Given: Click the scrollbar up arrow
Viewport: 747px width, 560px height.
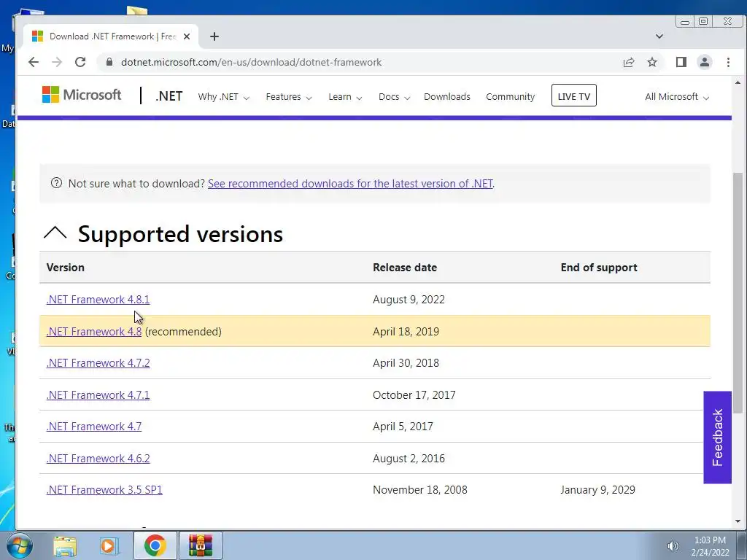Looking at the screenshot, I should coord(738,82).
